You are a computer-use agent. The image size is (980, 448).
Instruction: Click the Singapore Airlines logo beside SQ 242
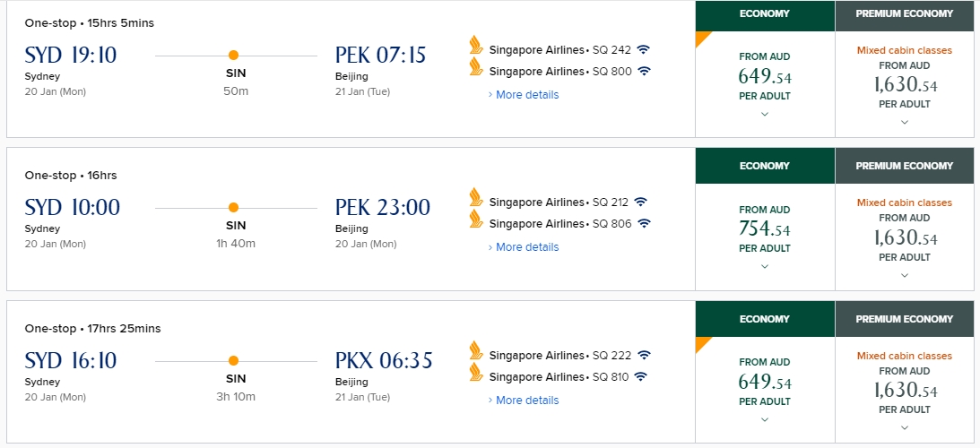pyautogui.click(x=476, y=45)
